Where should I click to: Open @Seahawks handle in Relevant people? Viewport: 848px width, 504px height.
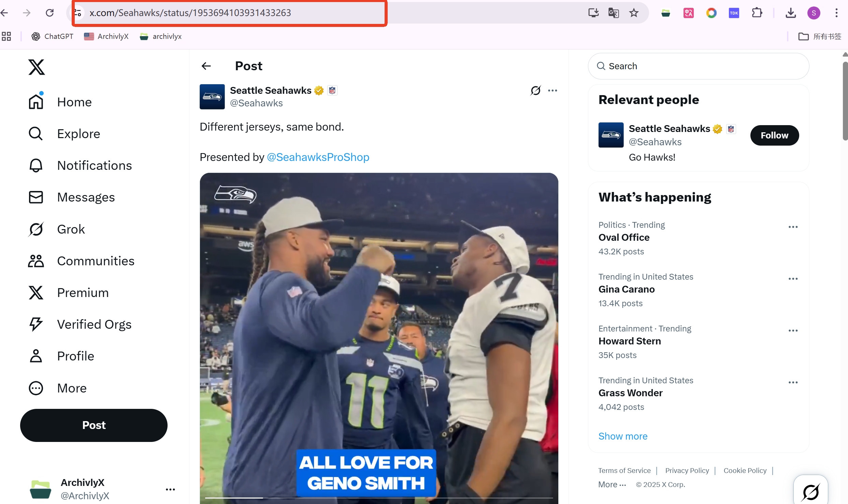click(x=655, y=142)
